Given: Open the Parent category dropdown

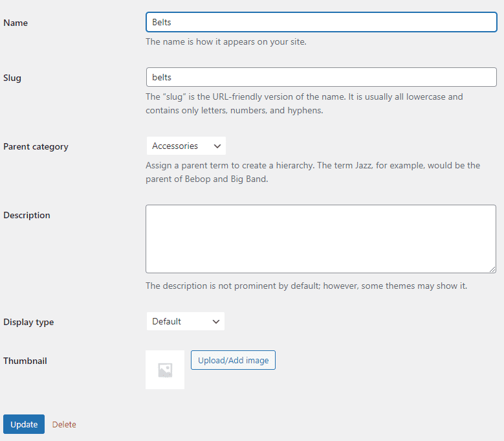Looking at the screenshot, I should click(x=186, y=146).
